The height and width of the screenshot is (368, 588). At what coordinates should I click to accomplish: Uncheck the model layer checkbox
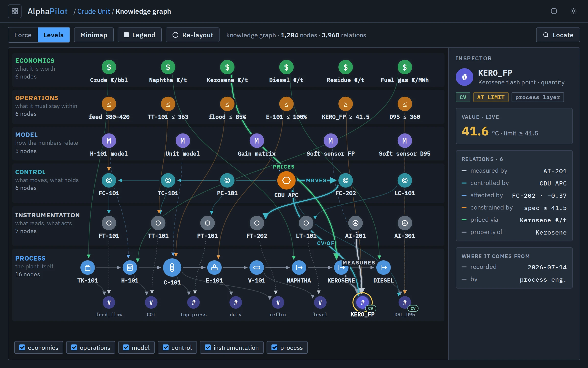pos(126,348)
